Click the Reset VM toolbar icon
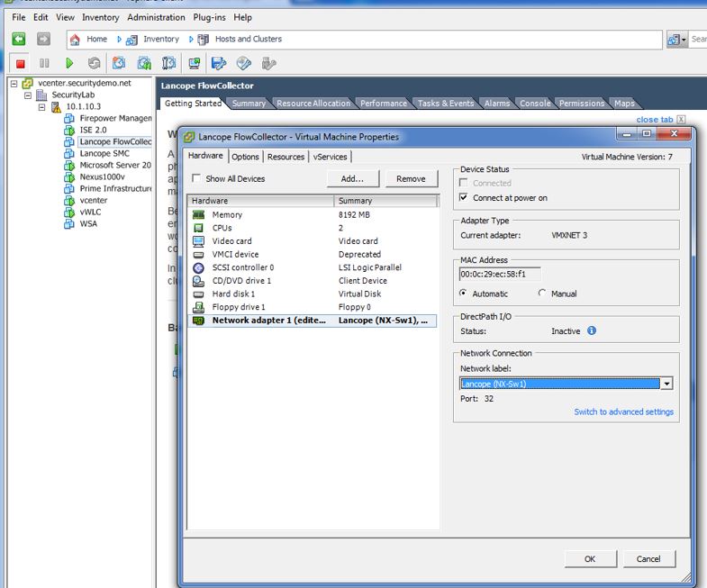Screen dimensions: 707x588 pyautogui.click(x=94, y=63)
